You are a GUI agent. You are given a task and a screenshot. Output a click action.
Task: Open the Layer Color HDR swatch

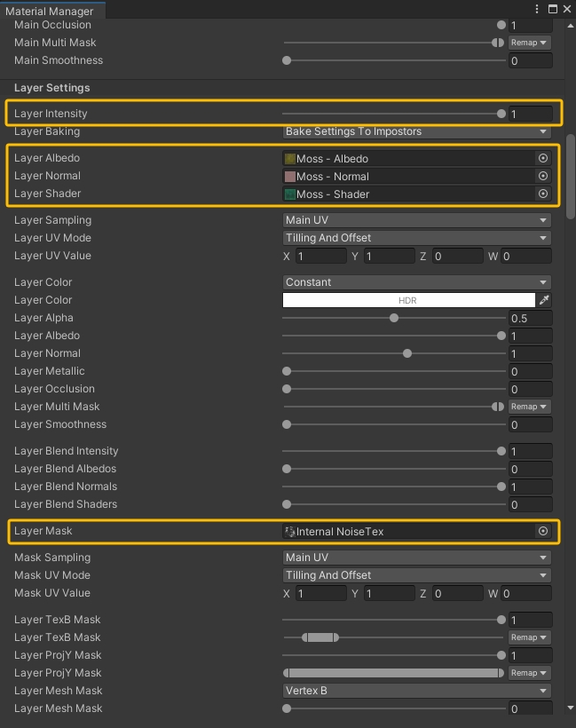(x=408, y=300)
